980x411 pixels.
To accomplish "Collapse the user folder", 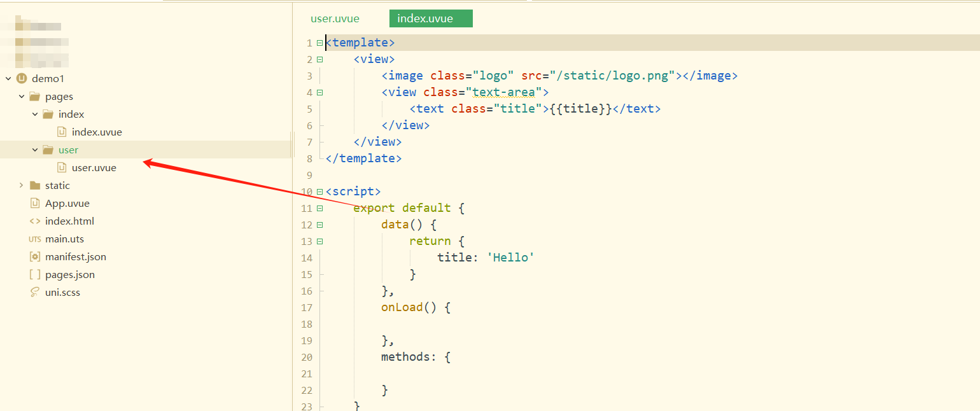I will [36, 150].
